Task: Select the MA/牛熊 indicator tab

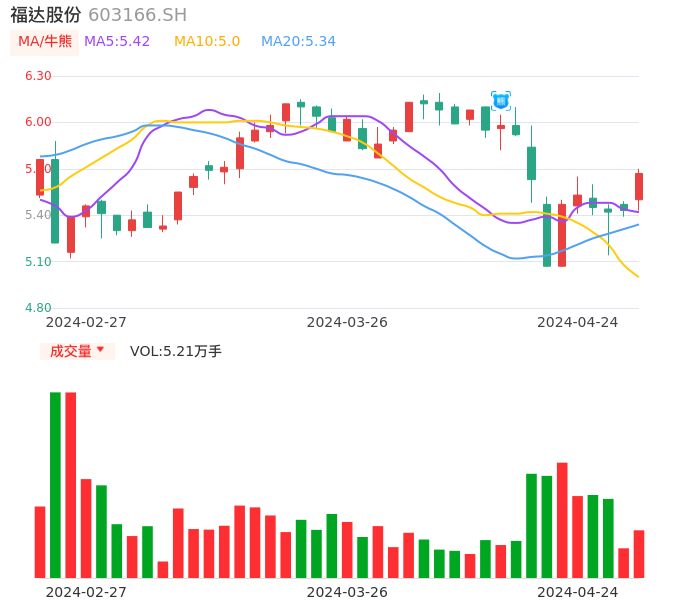Action: [x=45, y=42]
